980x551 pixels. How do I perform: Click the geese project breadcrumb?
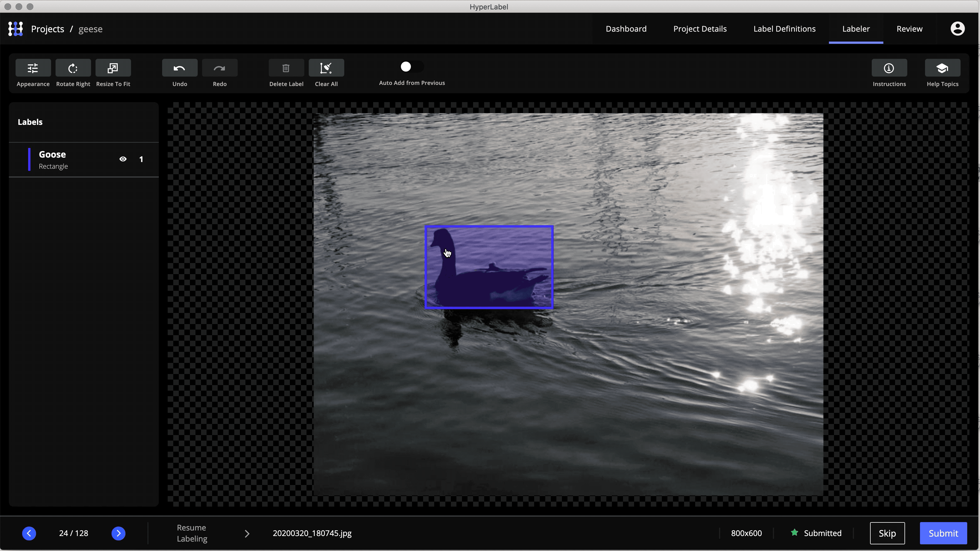pyautogui.click(x=91, y=29)
